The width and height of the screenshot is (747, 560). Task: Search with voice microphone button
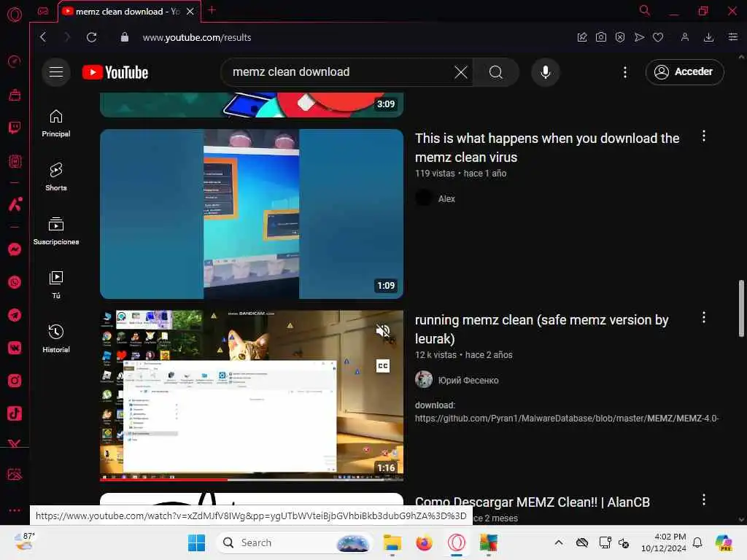click(x=546, y=72)
